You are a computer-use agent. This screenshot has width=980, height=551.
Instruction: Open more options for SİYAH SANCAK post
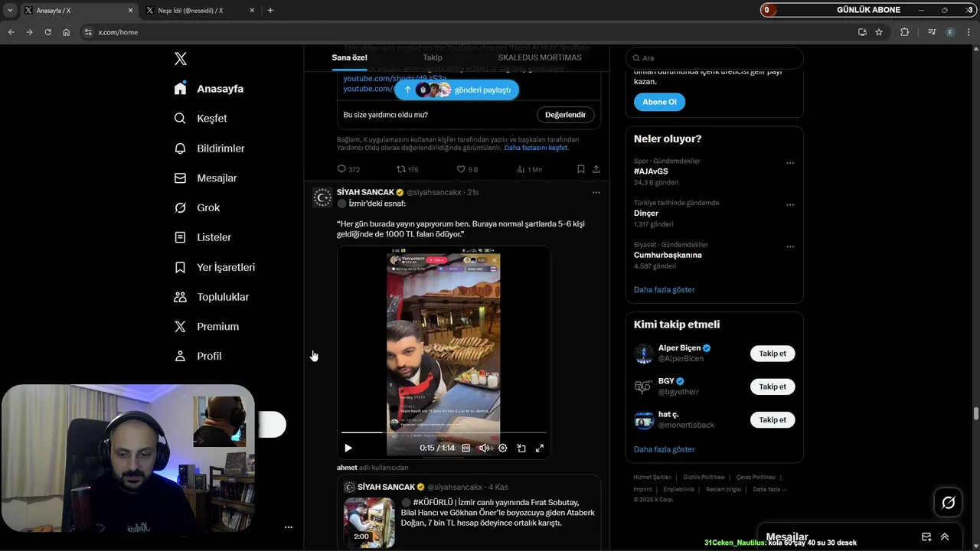(x=596, y=193)
